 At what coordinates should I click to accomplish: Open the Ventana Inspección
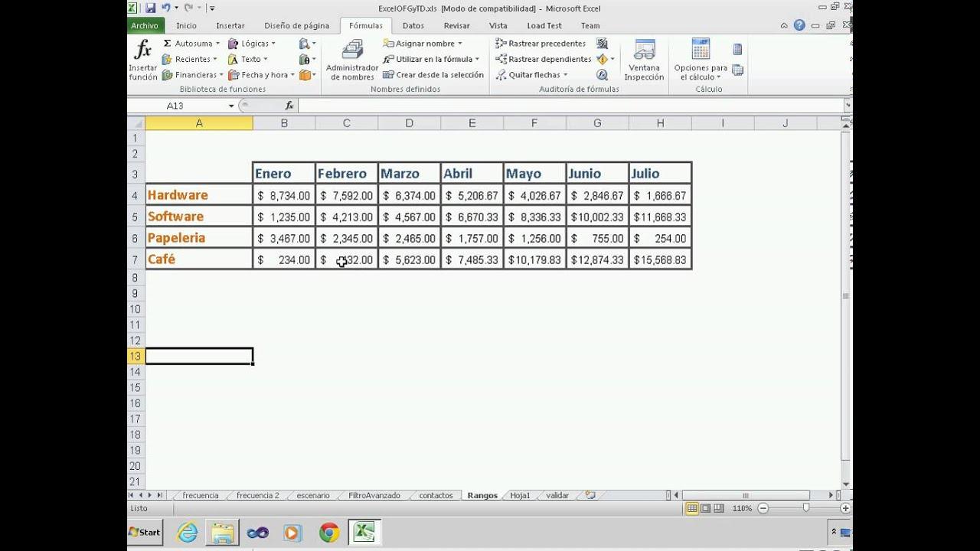(x=643, y=60)
